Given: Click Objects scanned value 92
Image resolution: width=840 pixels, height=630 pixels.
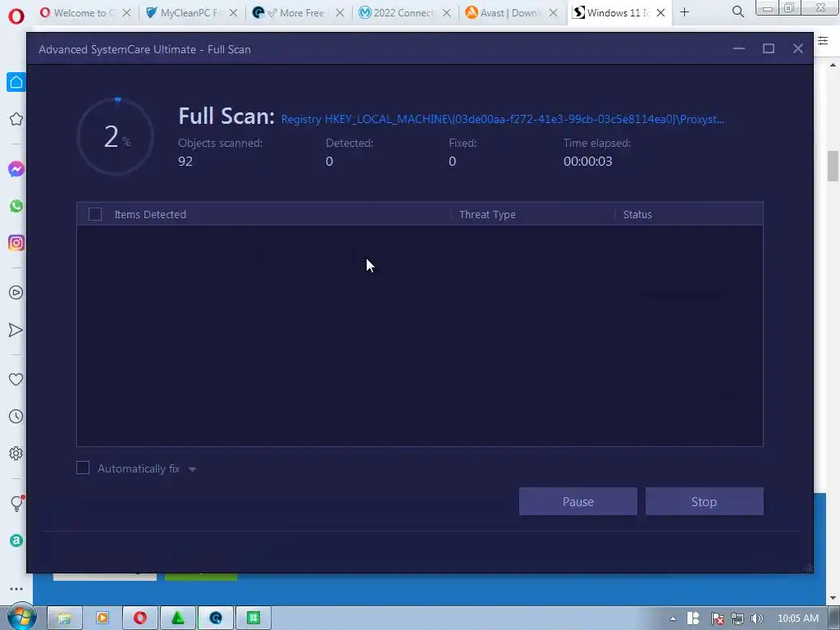Looking at the screenshot, I should [x=185, y=162].
